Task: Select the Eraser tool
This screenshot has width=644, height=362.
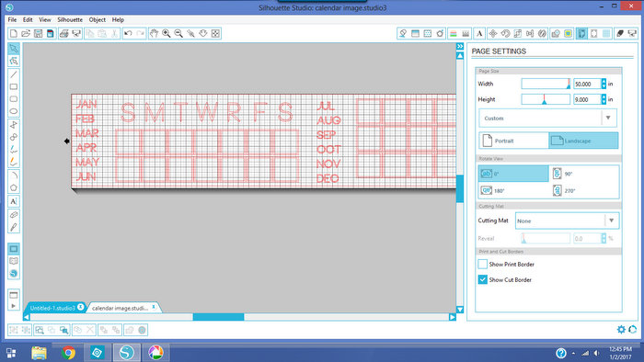Action: (x=14, y=214)
